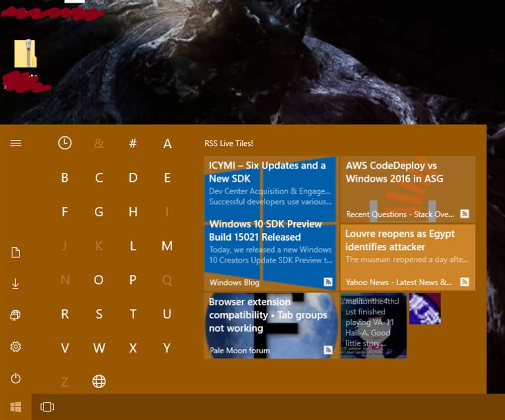Jump to apps starting with U
Viewport: 505px width, 420px height.
coord(167,314)
